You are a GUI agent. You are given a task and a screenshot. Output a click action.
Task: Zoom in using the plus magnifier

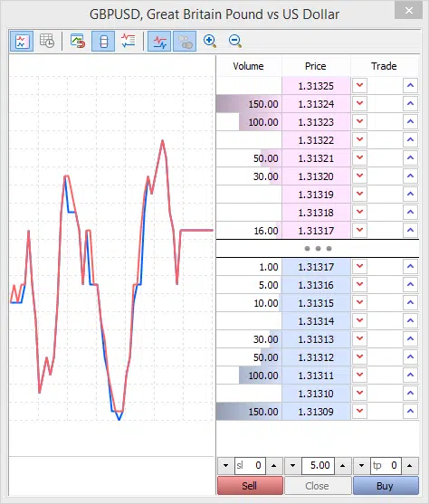tap(210, 41)
